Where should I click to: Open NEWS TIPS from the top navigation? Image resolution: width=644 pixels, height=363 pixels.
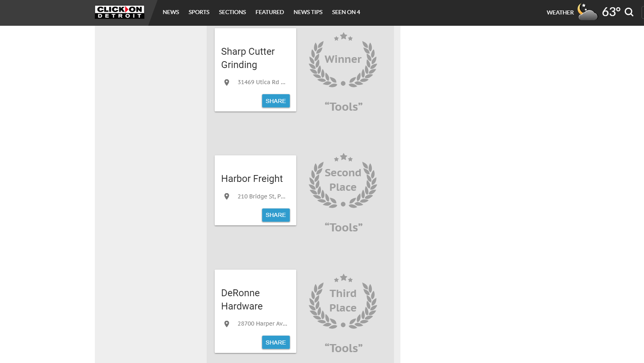click(x=308, y=12)
